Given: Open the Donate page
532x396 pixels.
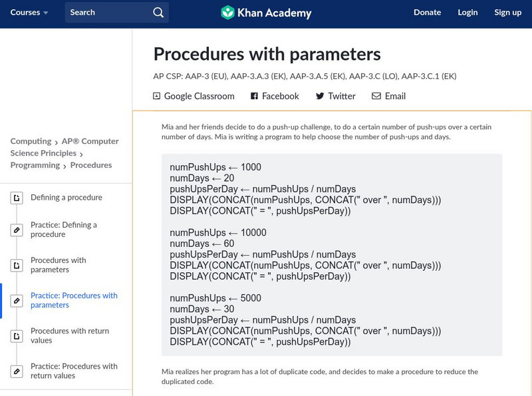Looking at the screenshot, I should (427, 12).
